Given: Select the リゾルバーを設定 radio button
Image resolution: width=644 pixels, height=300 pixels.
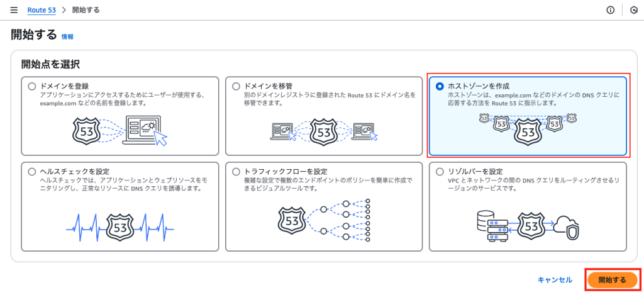Looking at the screenshot, I should pos(440,172).
